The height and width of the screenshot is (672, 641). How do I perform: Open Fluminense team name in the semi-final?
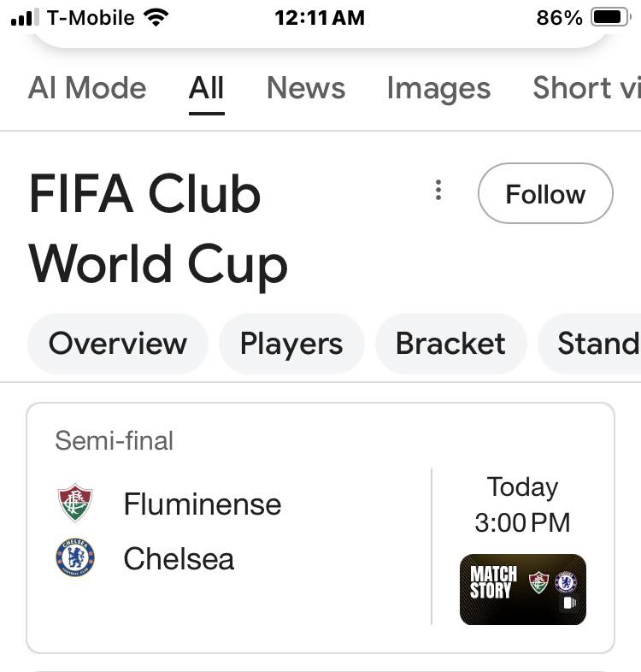pos(203,504)
